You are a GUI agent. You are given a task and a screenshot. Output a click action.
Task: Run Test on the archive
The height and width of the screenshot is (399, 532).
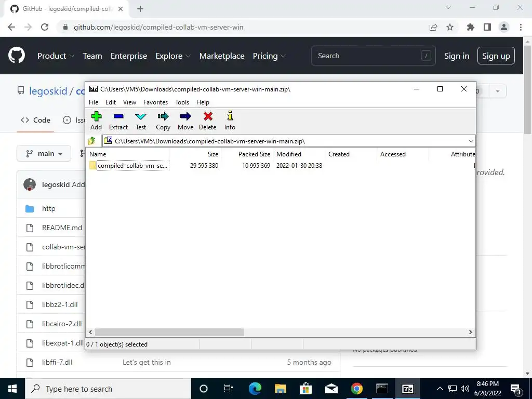pos(140,121)
